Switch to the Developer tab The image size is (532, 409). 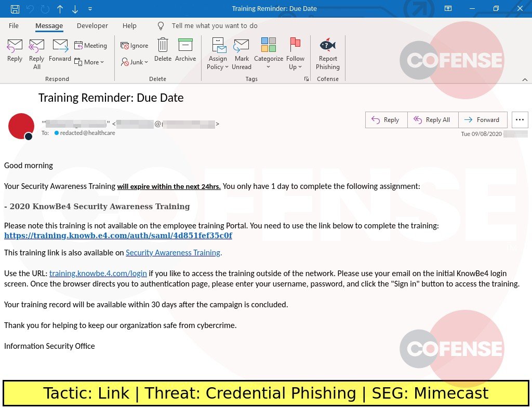click(92, 26)
